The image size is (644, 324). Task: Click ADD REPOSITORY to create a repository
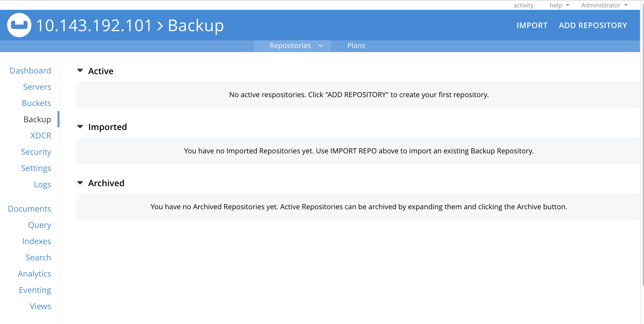pyautogui.click(x=593, y=25)
